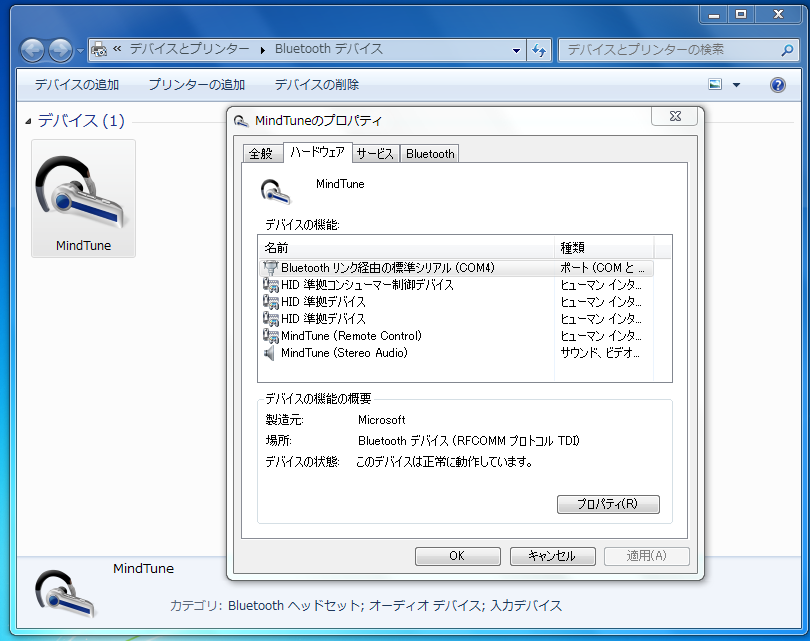Open view options dropdown arrow
810x641 pixels.
[x=736, y=85]
